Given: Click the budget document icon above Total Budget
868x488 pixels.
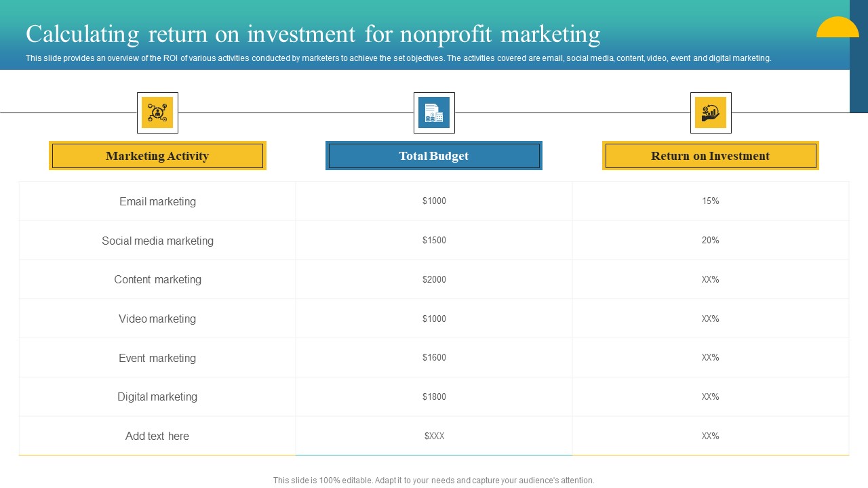Looking at the screenshot, I should pos(434,113).
